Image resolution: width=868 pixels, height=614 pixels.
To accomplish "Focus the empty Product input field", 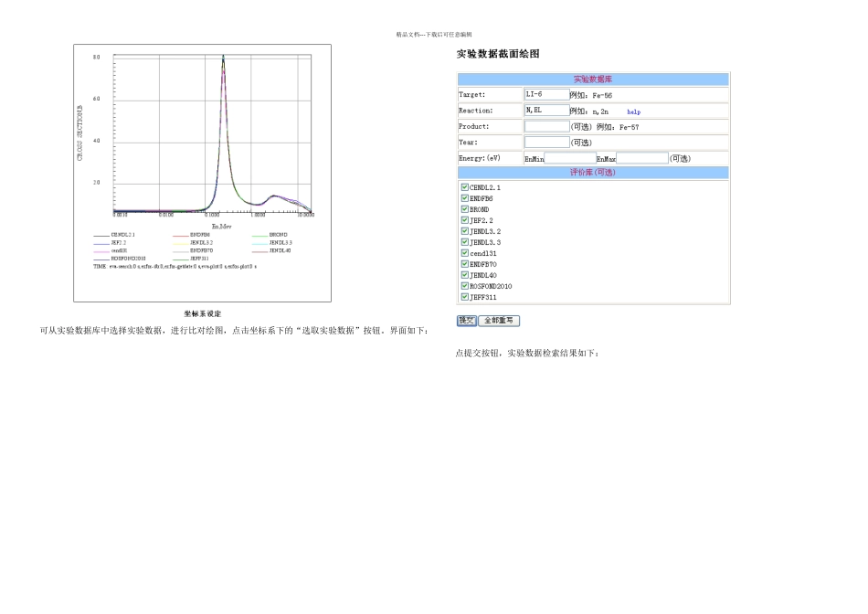I will point(546,126).
